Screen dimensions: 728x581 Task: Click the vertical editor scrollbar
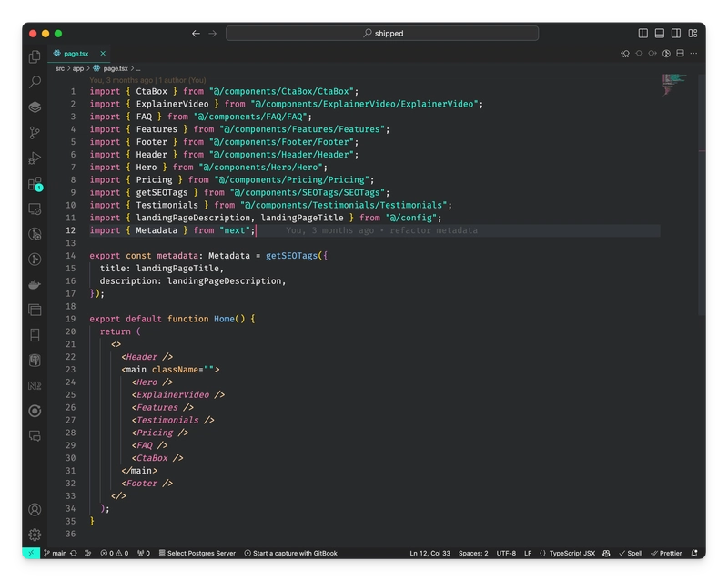[x=702, y=195]
